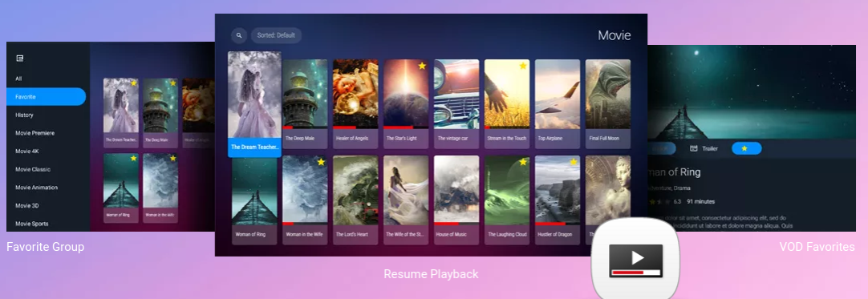
Task: Click the resume playback app icon
Action: pyautogui.click(x=635, y=259)
